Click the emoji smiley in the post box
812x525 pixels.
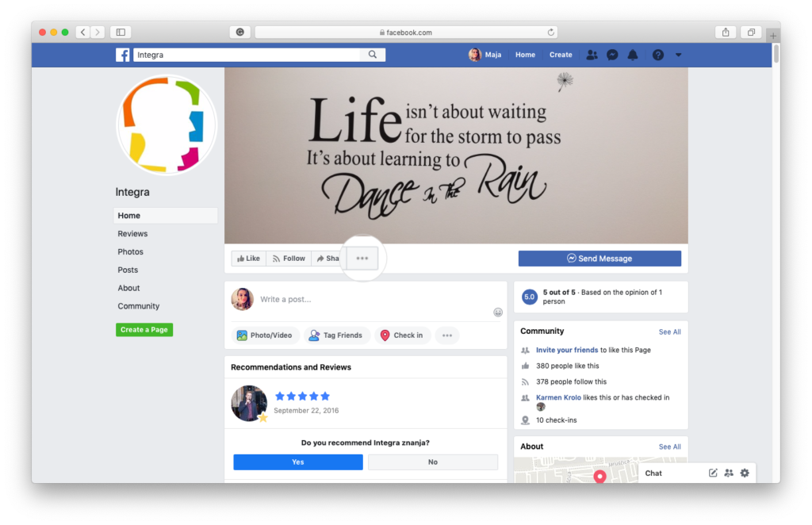498,312
